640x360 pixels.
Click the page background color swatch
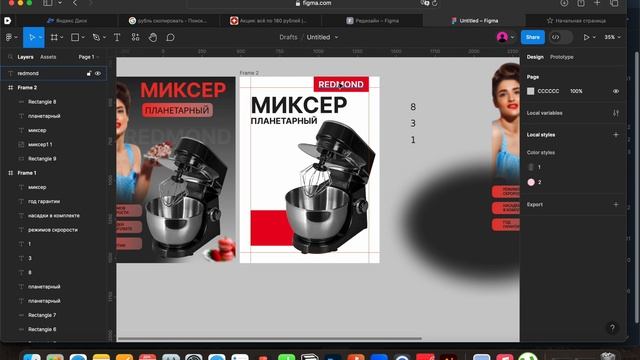pyautogui.click(x=531, y=91)
